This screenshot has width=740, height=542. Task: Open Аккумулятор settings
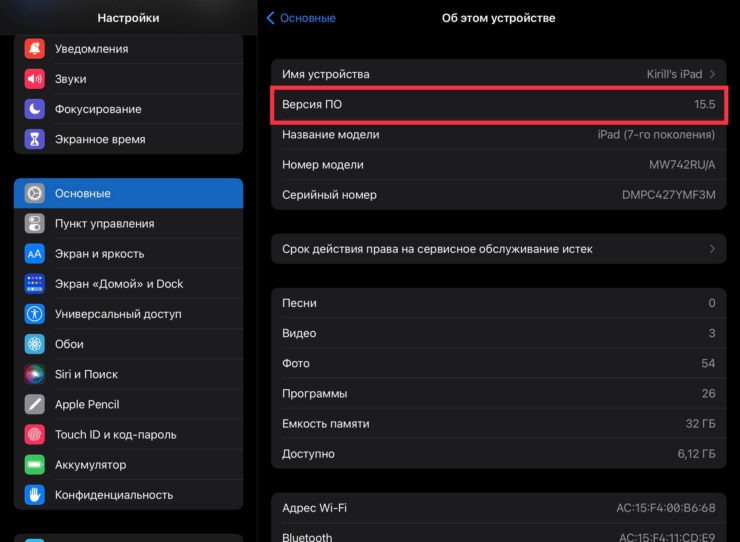128,465
